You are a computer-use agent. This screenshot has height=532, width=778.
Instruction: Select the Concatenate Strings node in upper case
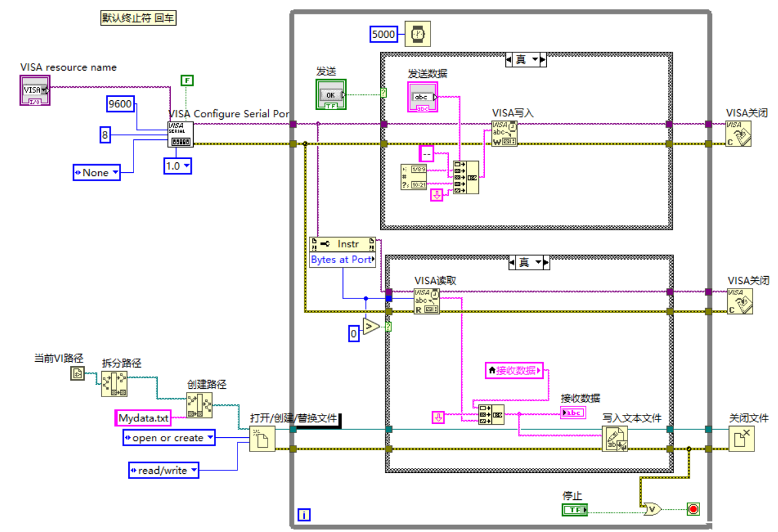pos(466,177)
